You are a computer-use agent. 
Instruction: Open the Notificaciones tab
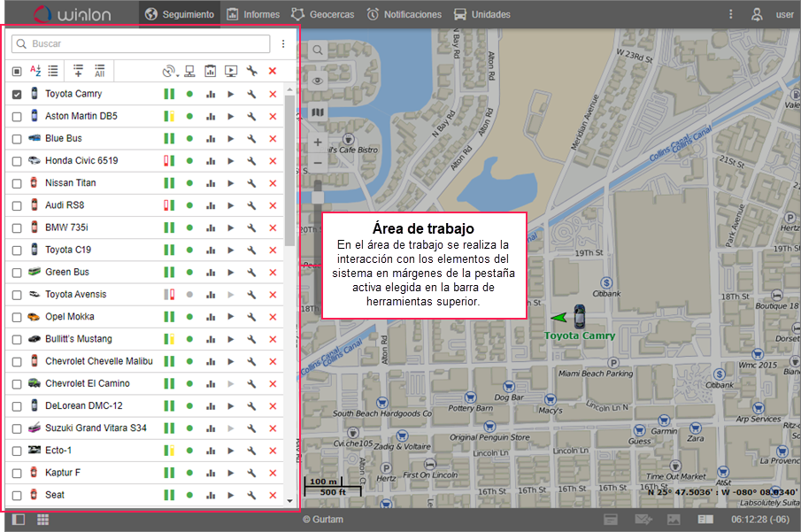[x=404, y=14]
